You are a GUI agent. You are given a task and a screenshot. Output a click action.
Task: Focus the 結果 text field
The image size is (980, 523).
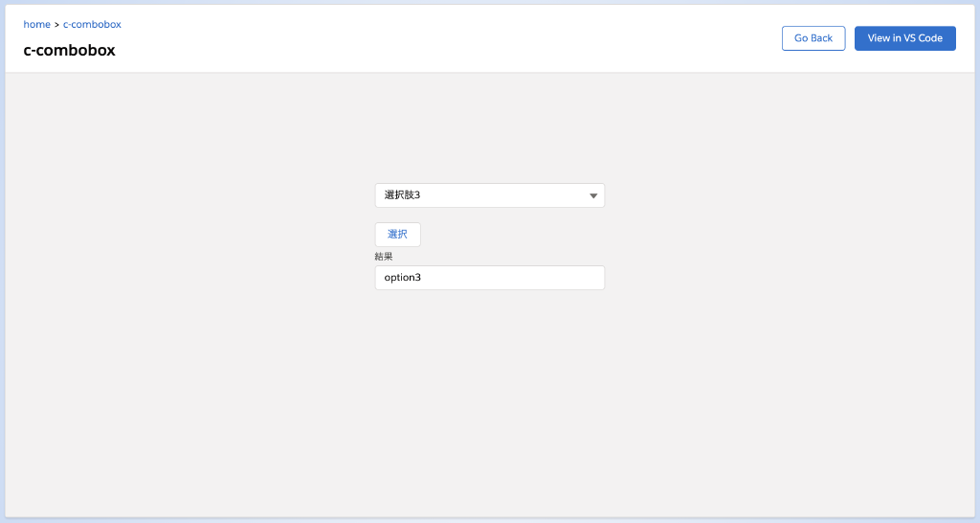[489, 278]
